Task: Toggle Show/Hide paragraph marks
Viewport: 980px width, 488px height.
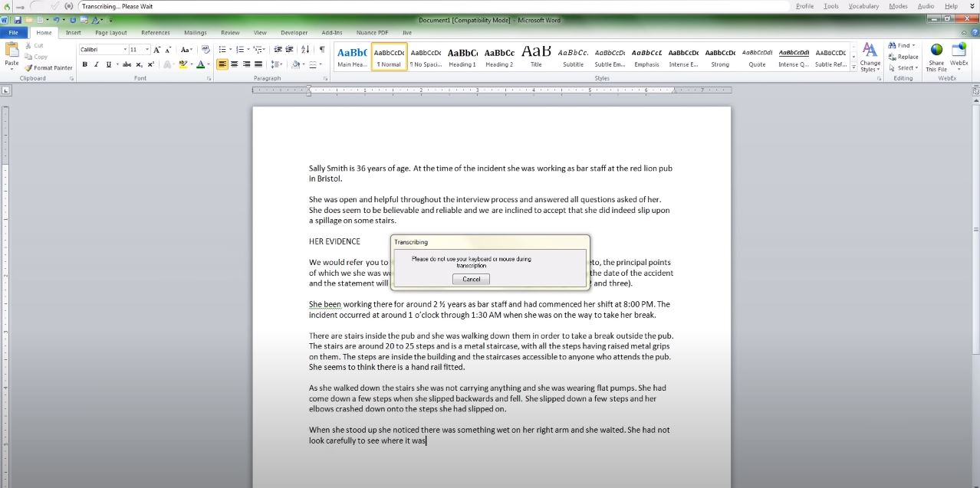Action: (322, 50)
